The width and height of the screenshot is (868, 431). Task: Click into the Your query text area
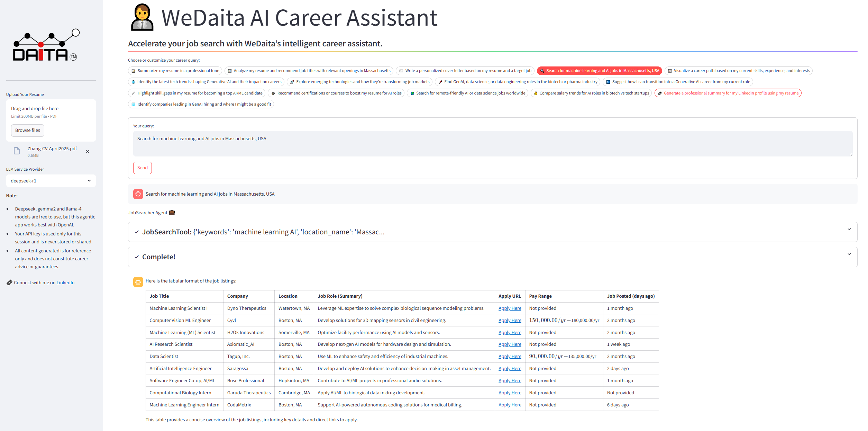pos(492,143)
